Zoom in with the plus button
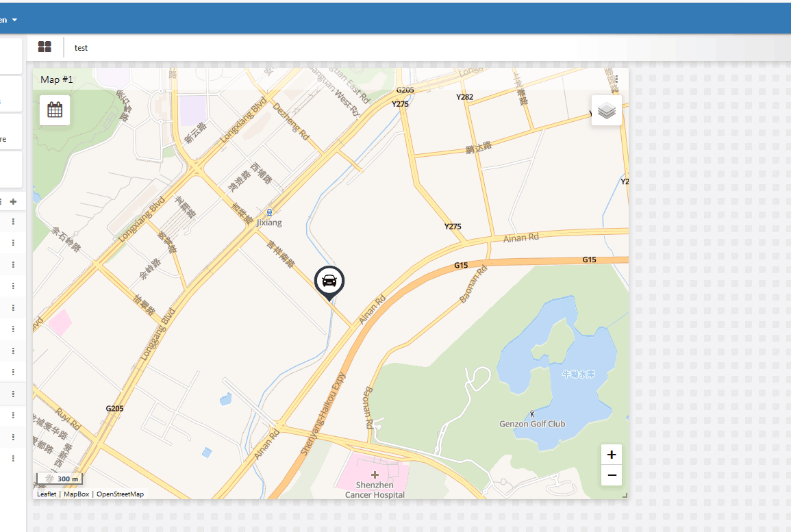 point(612,455)
